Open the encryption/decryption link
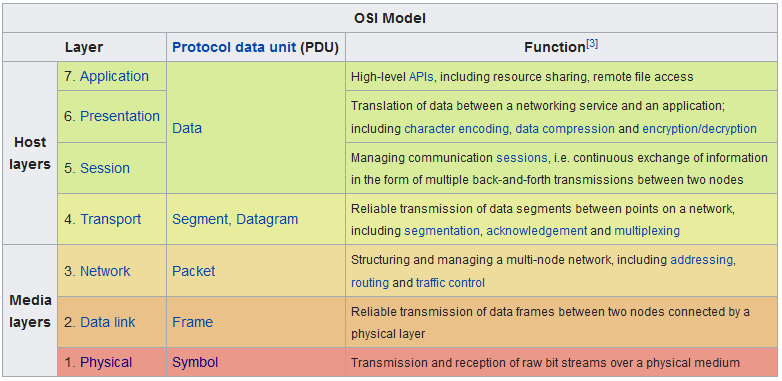The width and height of the screenshot is (782, 381). point(699,129)
